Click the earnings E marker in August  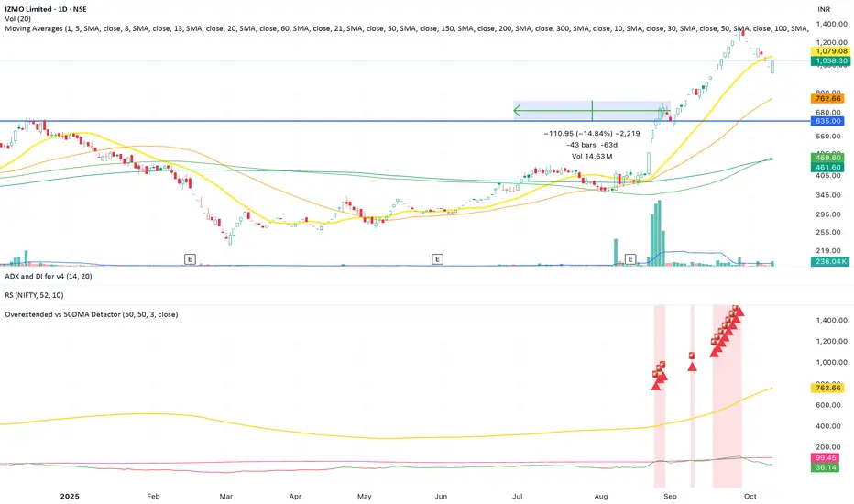630,259
